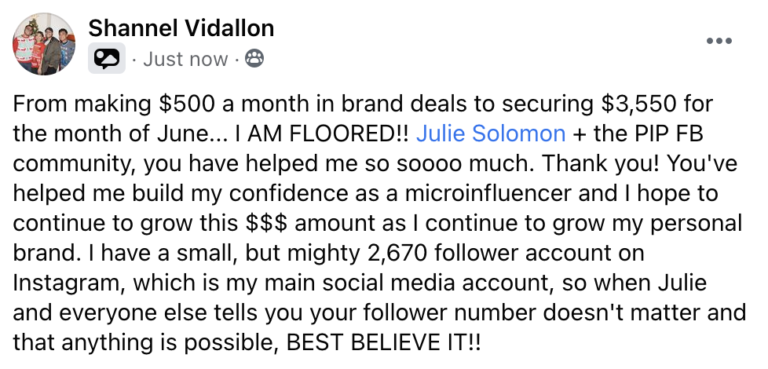Click the phrase BEST BELIEVE IT!!
This screenshot has width=768, height=369.
[x=384, y=343]
